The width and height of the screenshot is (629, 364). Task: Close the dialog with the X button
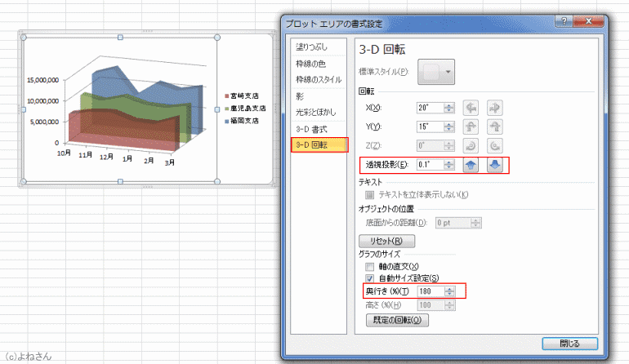coord(588,21)
